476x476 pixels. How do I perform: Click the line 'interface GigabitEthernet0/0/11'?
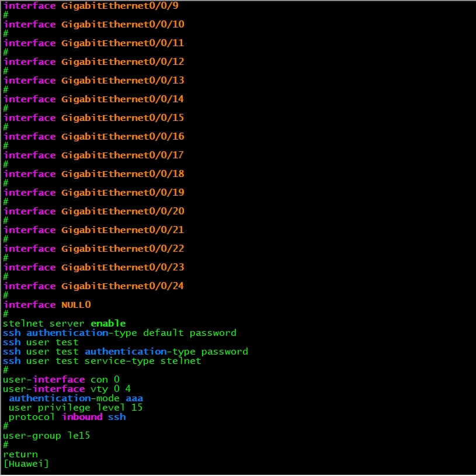click(x=94, y=43)
